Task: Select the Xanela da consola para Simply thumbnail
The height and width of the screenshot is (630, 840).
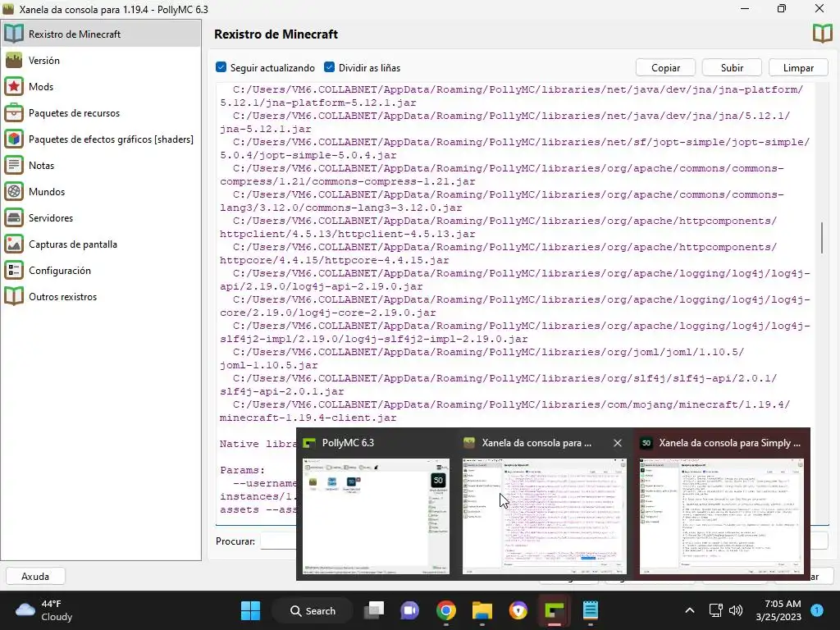Action: (x=722, y=517)
